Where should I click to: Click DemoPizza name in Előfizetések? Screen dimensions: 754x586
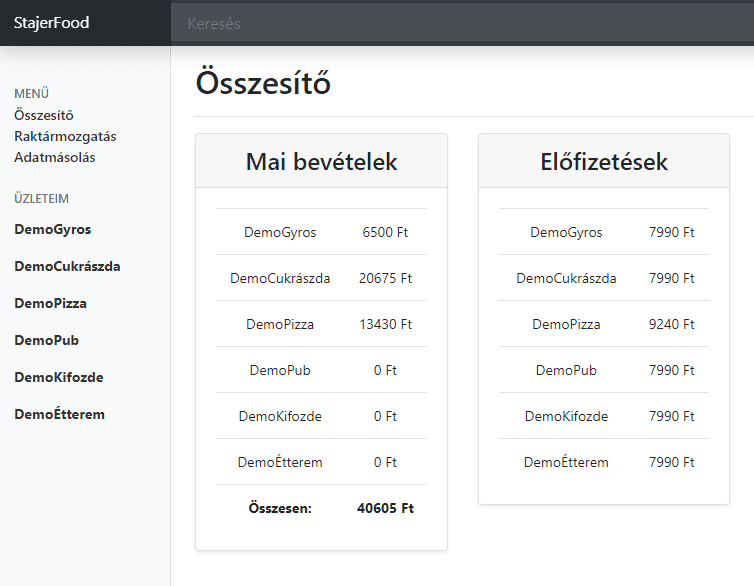coord(566,324)
